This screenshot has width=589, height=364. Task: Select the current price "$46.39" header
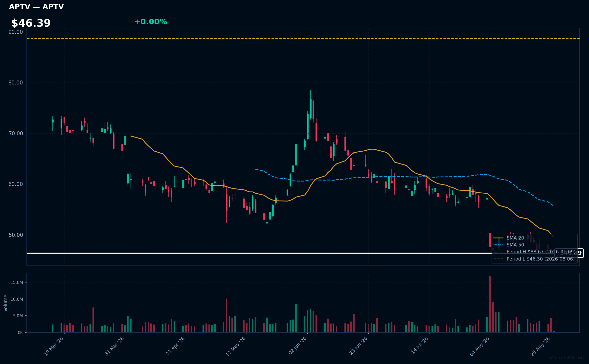pos(31,23)
